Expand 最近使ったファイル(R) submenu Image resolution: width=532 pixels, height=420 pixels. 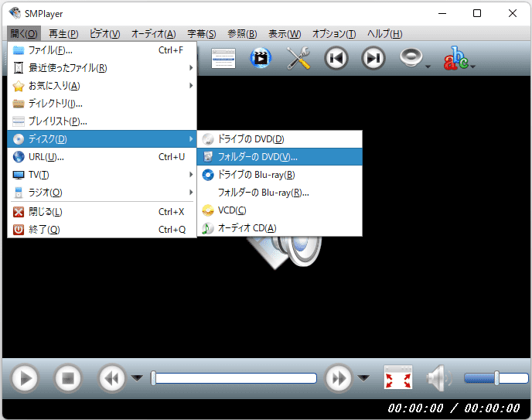pyautogui.click(x=102, y=68)
